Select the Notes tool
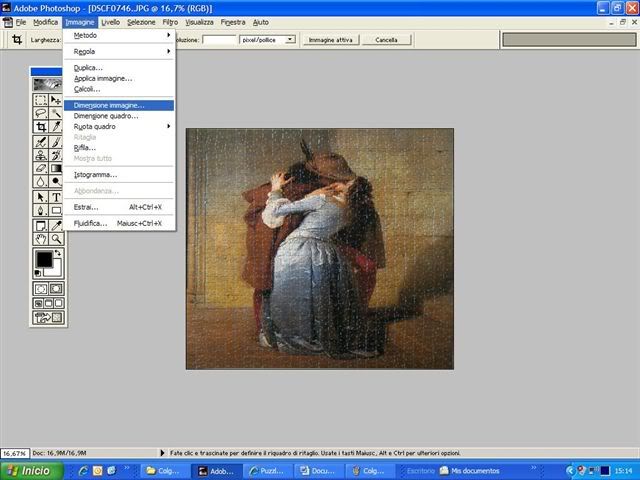Viewport: 640px width, 480px height. coord(40,226)
